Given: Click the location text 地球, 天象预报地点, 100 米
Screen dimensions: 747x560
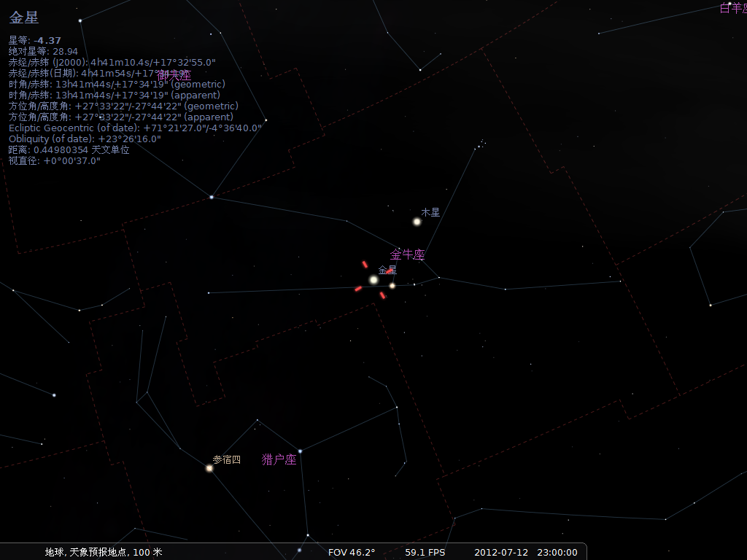Looking at the screenshot, I should pyautogui.click(x=104, y=552).
